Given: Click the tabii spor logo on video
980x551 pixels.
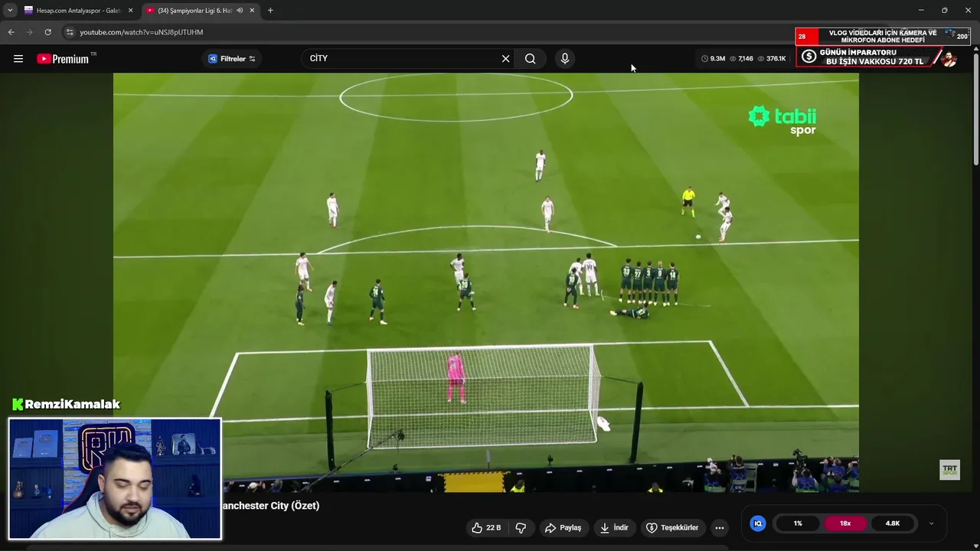Looking at the screenshot, I should (782, 120).
